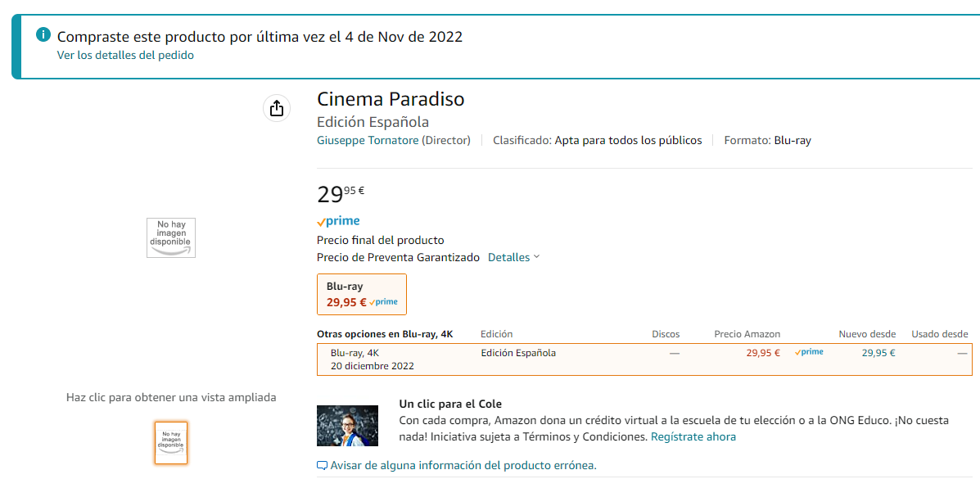
Task: Select the small product image thumbnail
Action: 170,443
